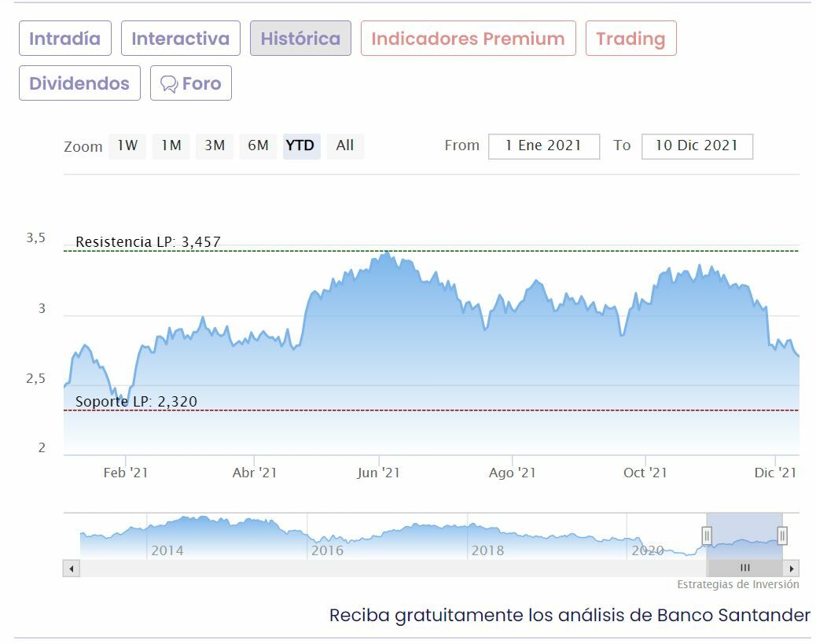The width and height of the screenshot is (816, 644).
Task: Set chart zoom to 1M
Action: (x=171, y=145)
